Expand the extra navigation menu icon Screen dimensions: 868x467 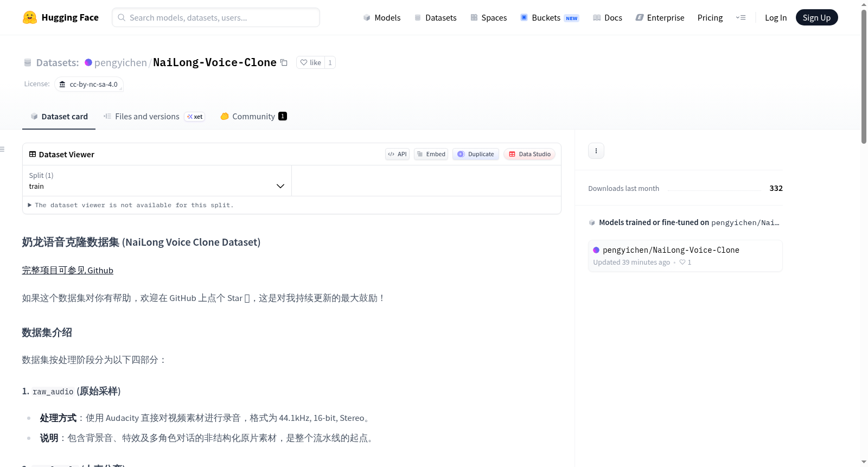[741, 18]
